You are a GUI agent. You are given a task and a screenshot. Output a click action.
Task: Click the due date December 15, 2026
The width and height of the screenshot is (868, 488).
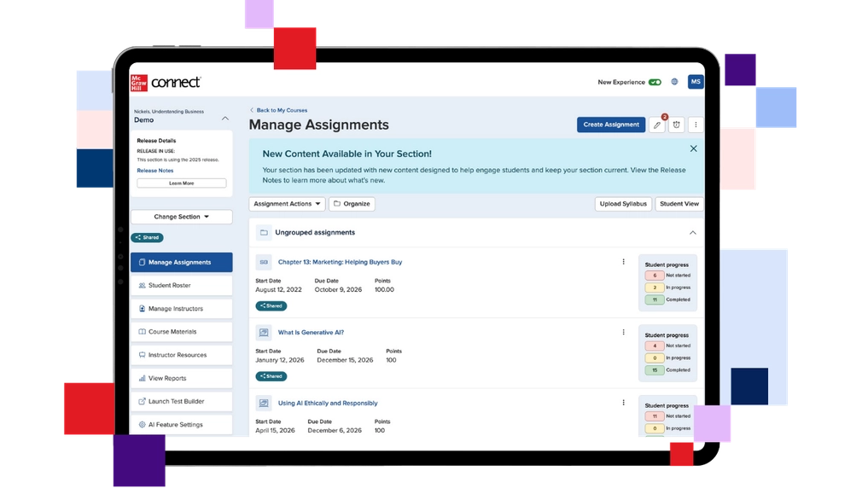click(x=345, y=360)
